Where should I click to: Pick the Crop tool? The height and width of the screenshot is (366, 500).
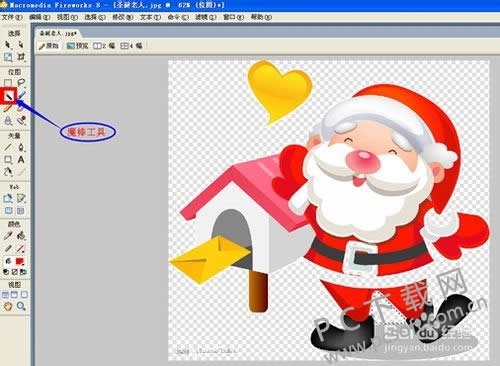click(21, 57)
